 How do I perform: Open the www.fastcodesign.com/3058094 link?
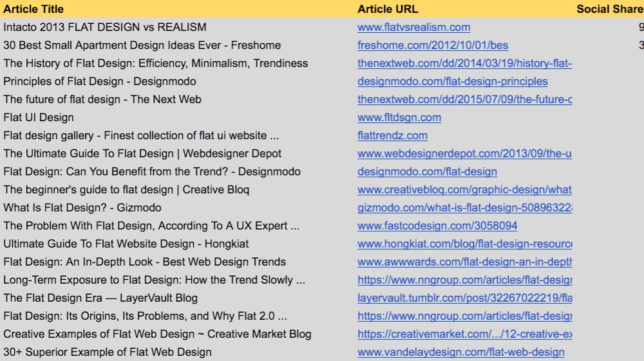point(437,226)
